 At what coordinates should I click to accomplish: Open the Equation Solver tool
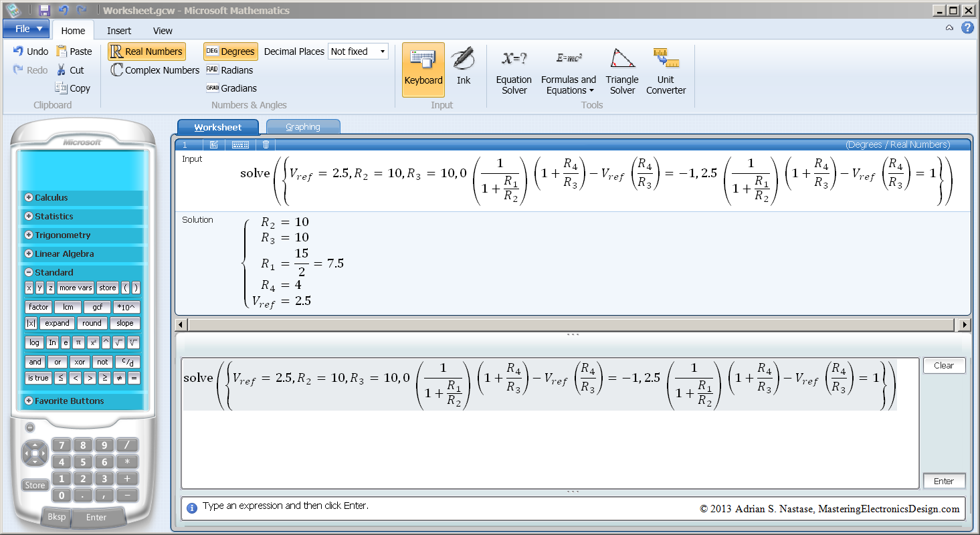tap(514, 72)
